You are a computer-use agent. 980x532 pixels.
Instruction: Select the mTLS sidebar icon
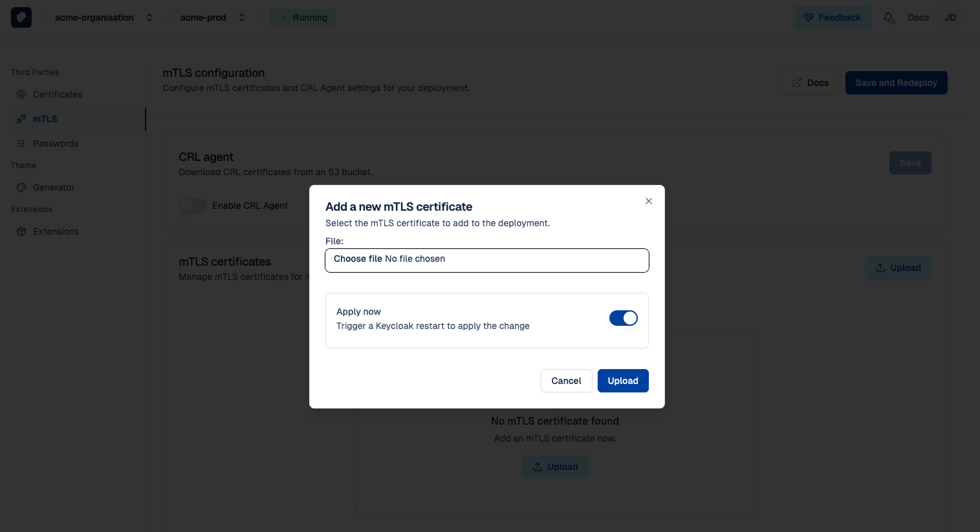coord(21,119)
